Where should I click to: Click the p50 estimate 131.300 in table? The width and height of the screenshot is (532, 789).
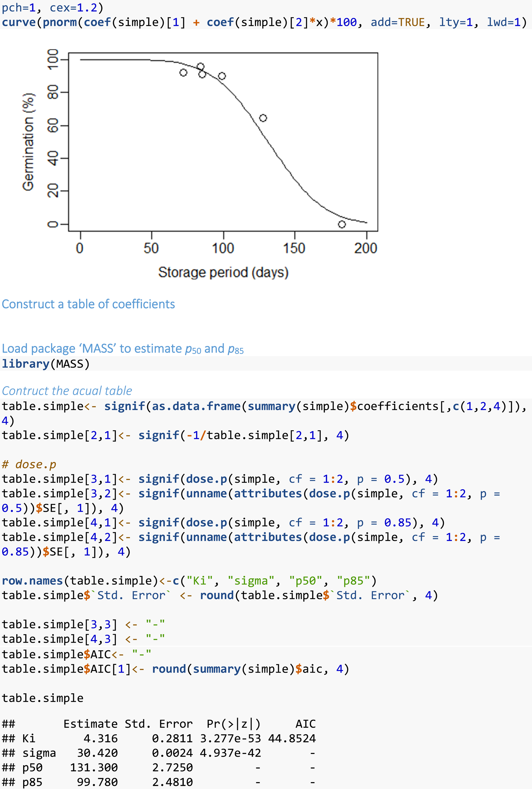tap(94, 768)
